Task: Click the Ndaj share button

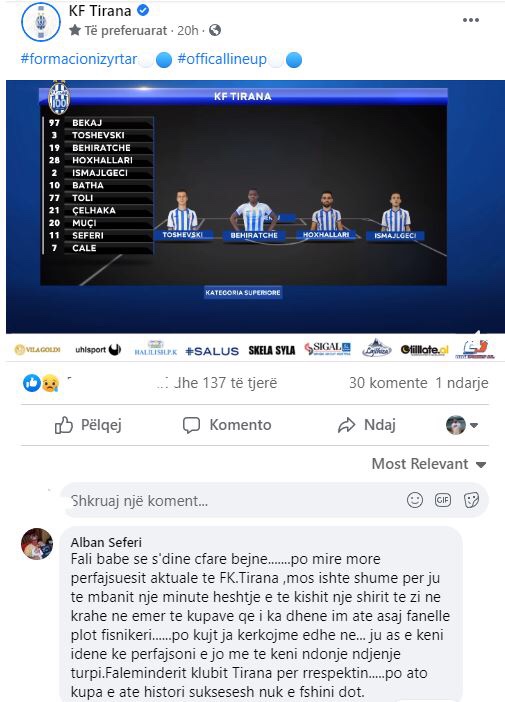Action: point(366,425)
